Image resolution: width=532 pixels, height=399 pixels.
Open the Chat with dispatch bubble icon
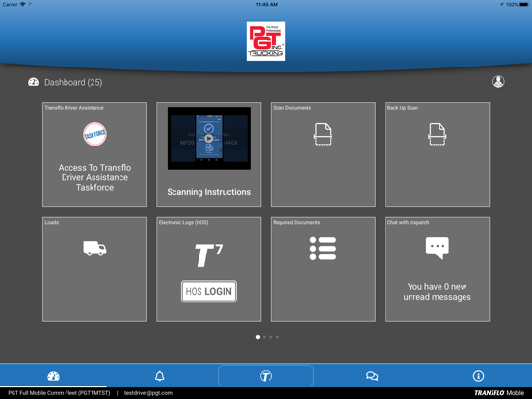click(x=437, y=248)
